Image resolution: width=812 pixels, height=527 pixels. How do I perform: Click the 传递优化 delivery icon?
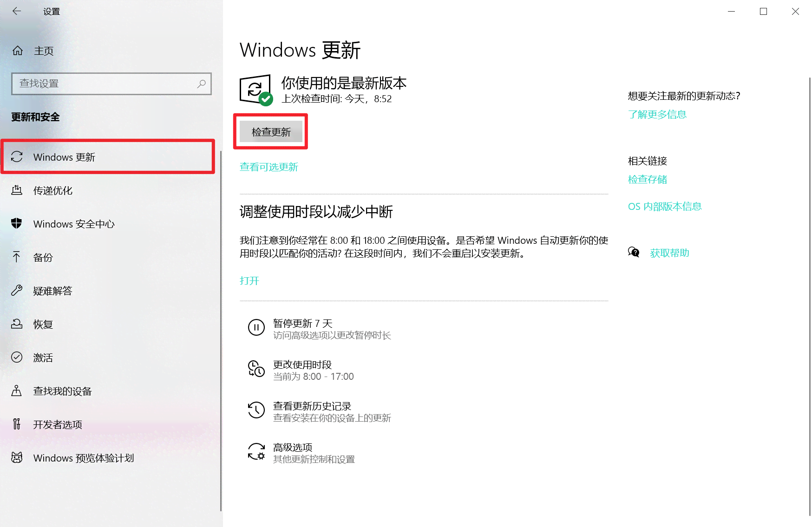tap(17, 190)
